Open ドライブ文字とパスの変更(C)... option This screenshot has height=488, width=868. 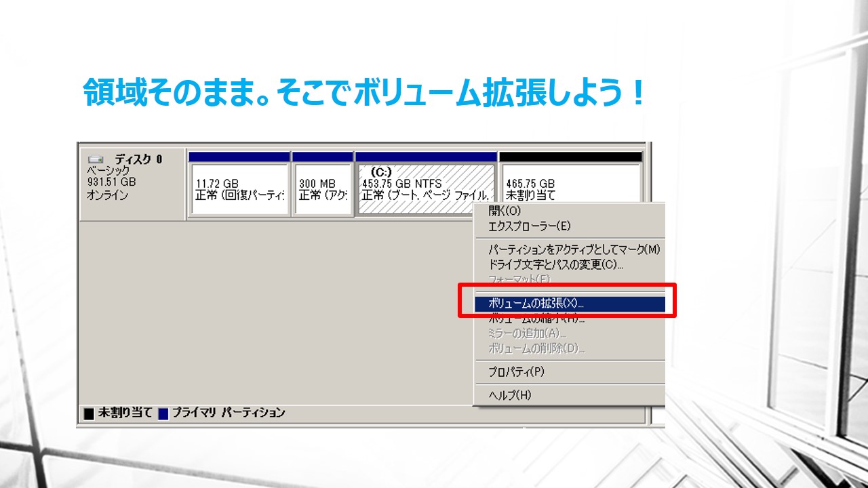(x=556, y=264)
